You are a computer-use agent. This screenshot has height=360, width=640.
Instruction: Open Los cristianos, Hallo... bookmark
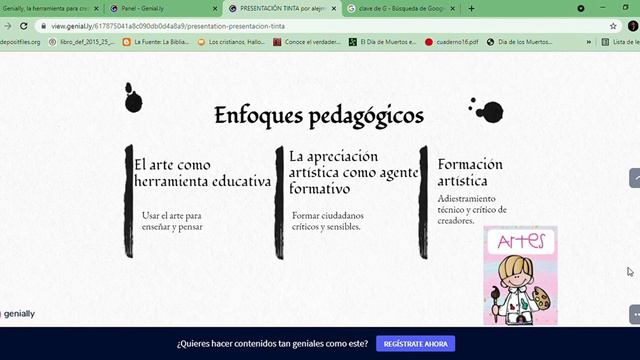point(231,42)
